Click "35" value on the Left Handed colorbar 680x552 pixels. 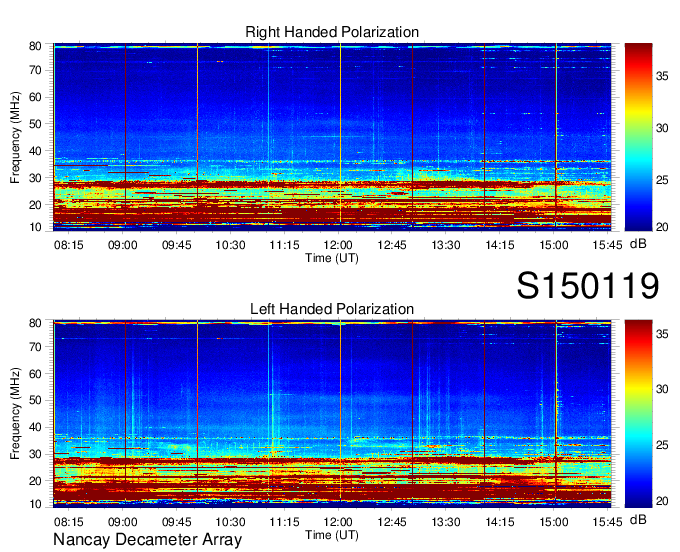click(x=662, y=334)
